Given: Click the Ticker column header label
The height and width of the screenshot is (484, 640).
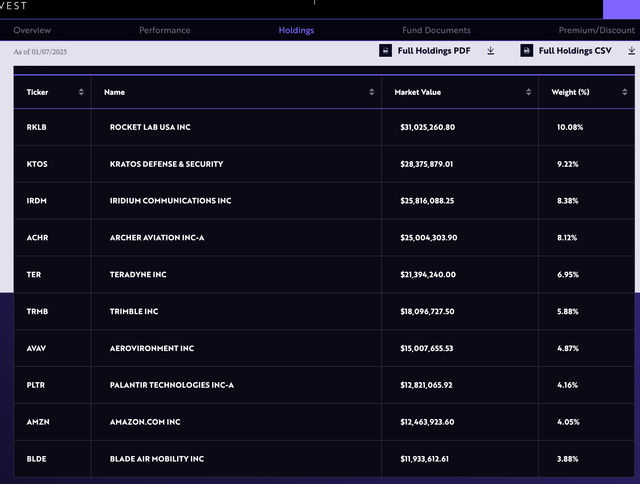Looking at the screenshot, I should 37,92.
